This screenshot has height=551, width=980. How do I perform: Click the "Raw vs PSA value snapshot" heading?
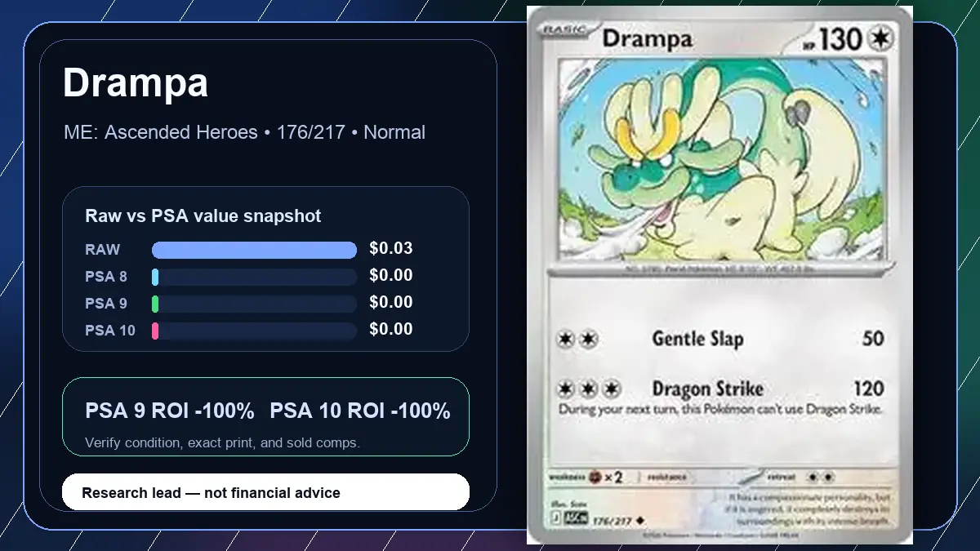tap(203, 216)
